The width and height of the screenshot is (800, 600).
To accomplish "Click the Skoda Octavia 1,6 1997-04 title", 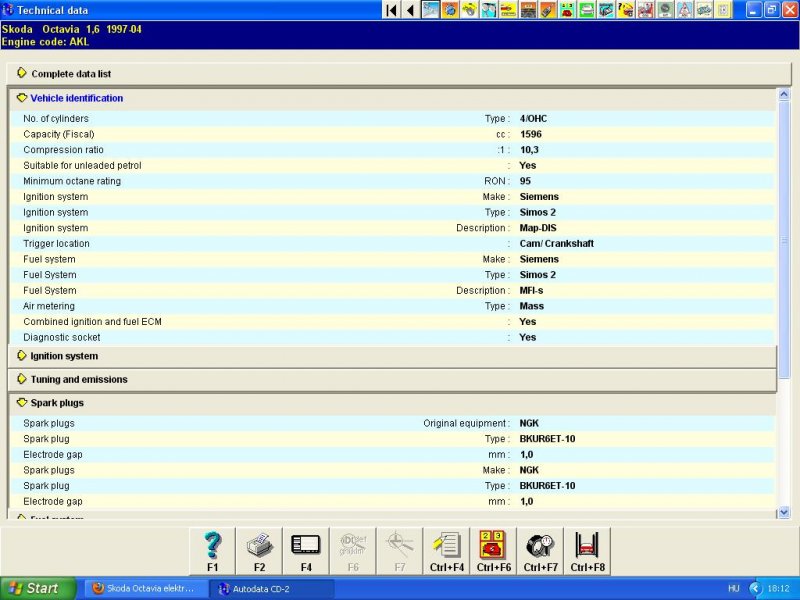I will pyautogui.click(x=71, y=29).
